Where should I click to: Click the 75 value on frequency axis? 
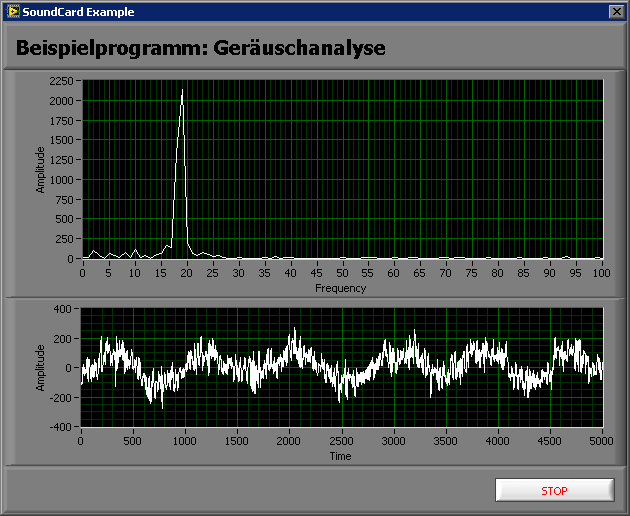[x=472, y=273]
